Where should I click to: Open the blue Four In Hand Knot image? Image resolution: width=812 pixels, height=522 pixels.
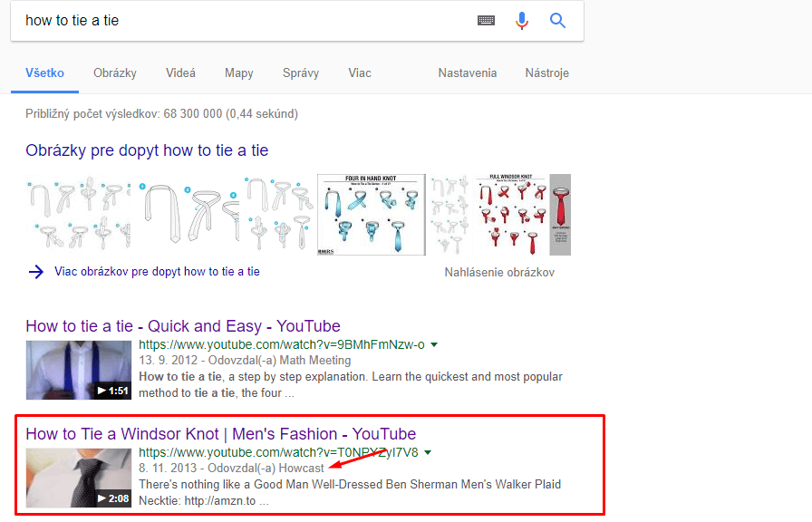(x=372, y=215)
